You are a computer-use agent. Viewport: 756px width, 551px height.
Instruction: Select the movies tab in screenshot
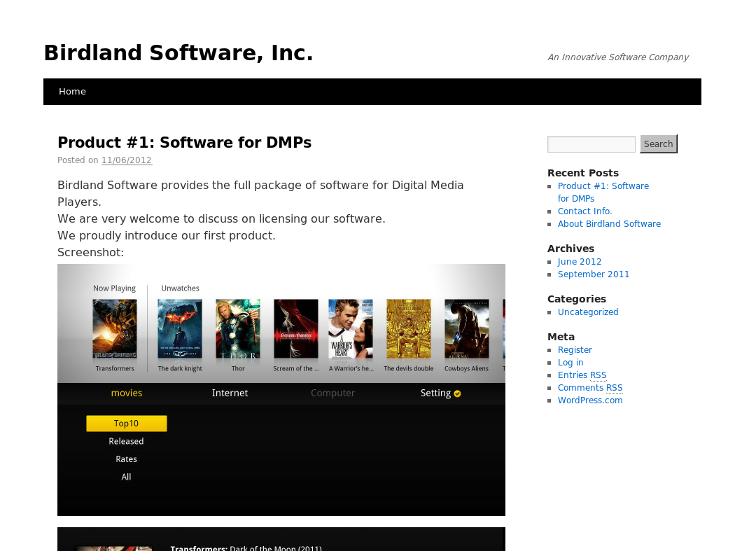[x=126, y=393]
